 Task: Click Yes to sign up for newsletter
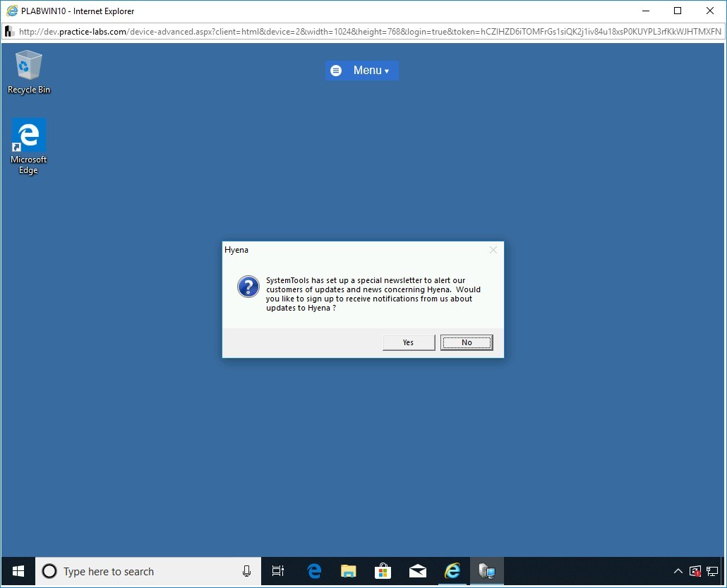pos(409,342)
